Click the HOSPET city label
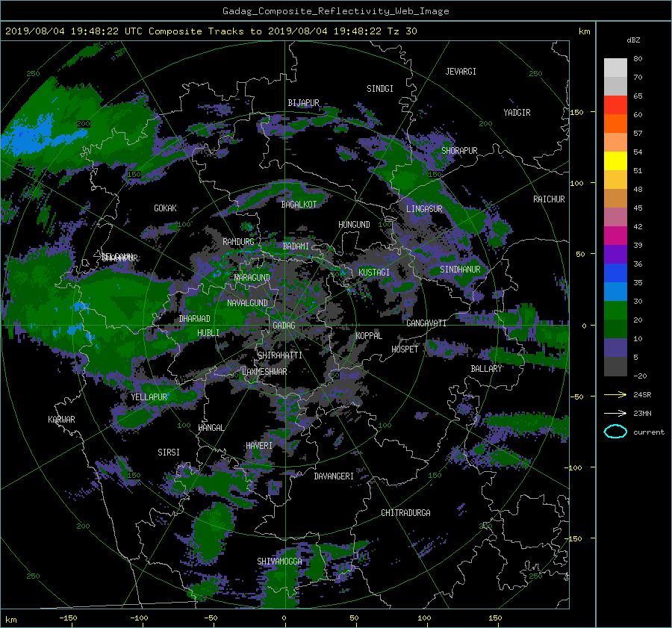Screen dimensions: 672x628 click(x=405, y=349)
